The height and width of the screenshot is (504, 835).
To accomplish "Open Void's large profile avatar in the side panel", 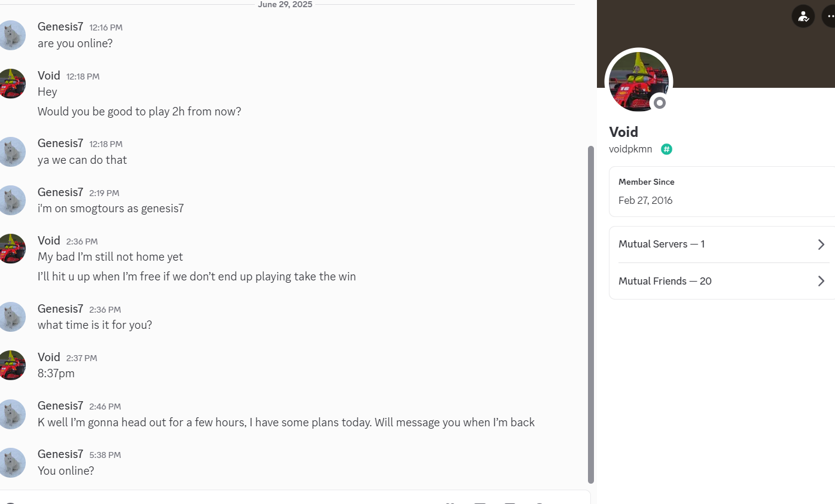I will click(639, 81).
